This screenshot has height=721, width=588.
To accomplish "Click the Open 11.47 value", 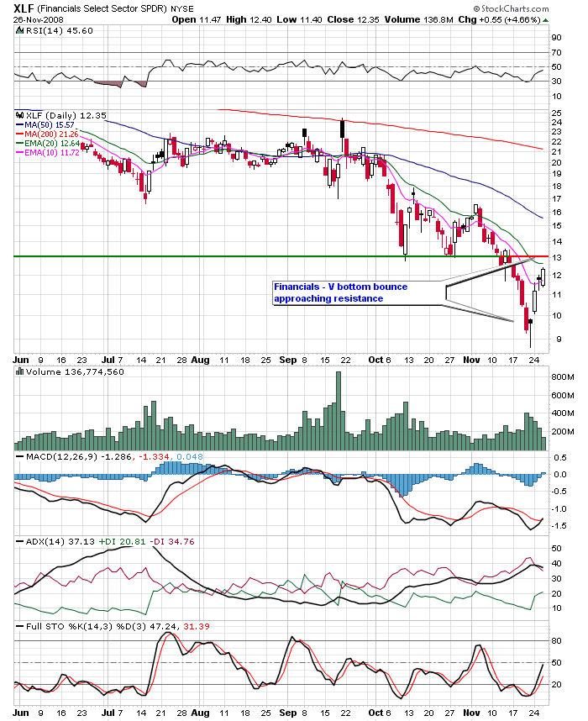I will click(197, 20).
